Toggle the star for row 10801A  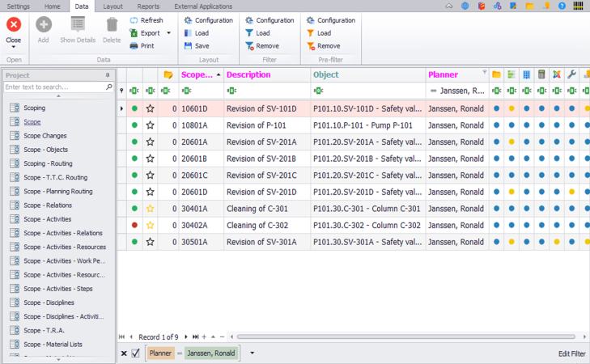tap(150, 125)
